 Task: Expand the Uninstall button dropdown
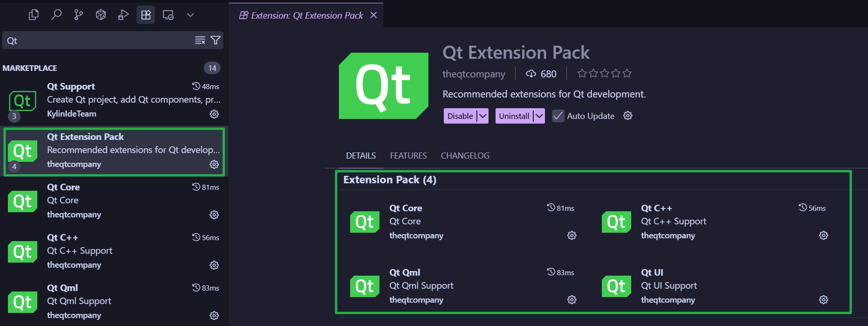click(x=538, y=116)
